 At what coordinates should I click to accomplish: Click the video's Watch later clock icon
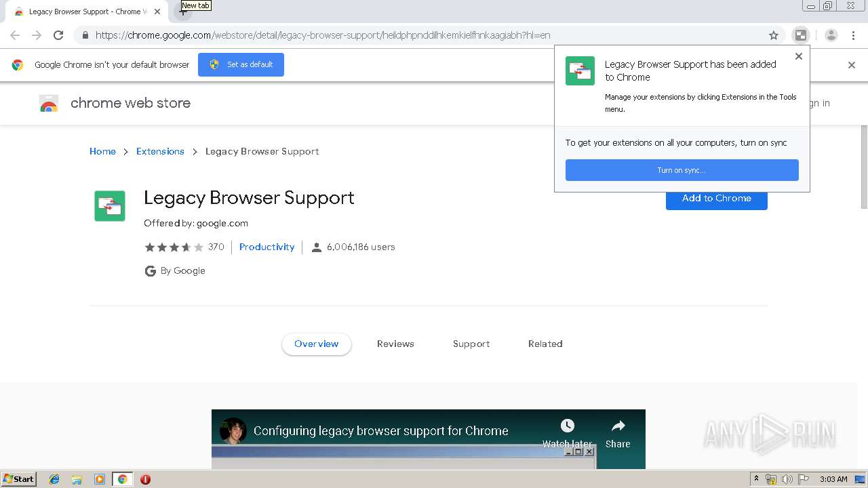tap(567, 426)
